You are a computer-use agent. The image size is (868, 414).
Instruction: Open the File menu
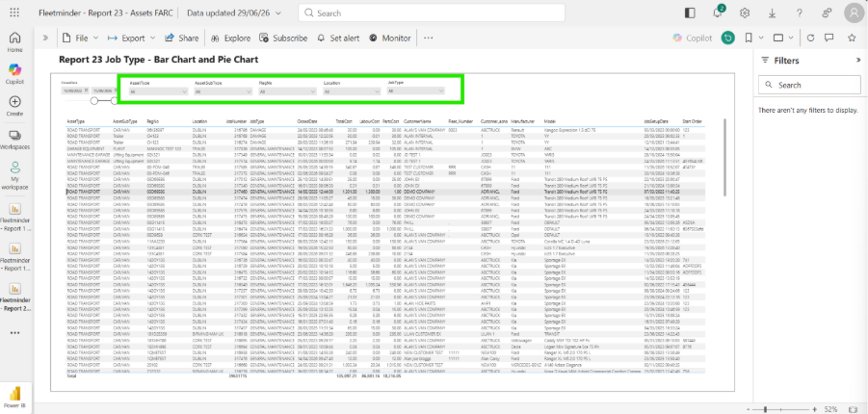tap(80, 39)
